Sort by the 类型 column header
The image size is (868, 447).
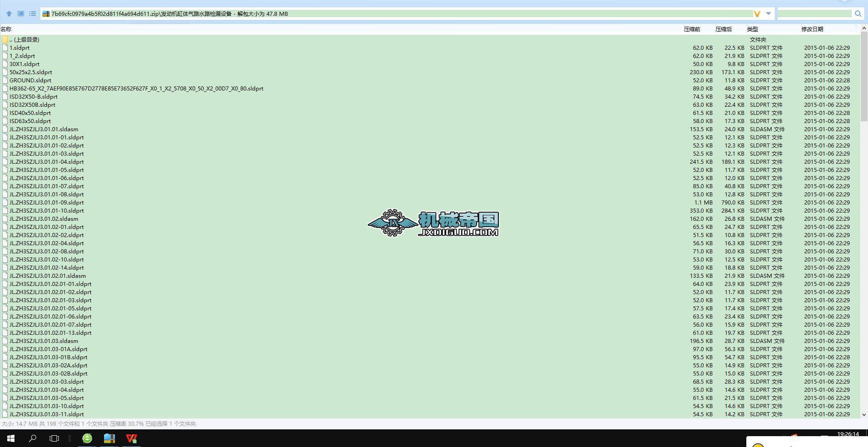pyautogui.click(x=752, y=29)
